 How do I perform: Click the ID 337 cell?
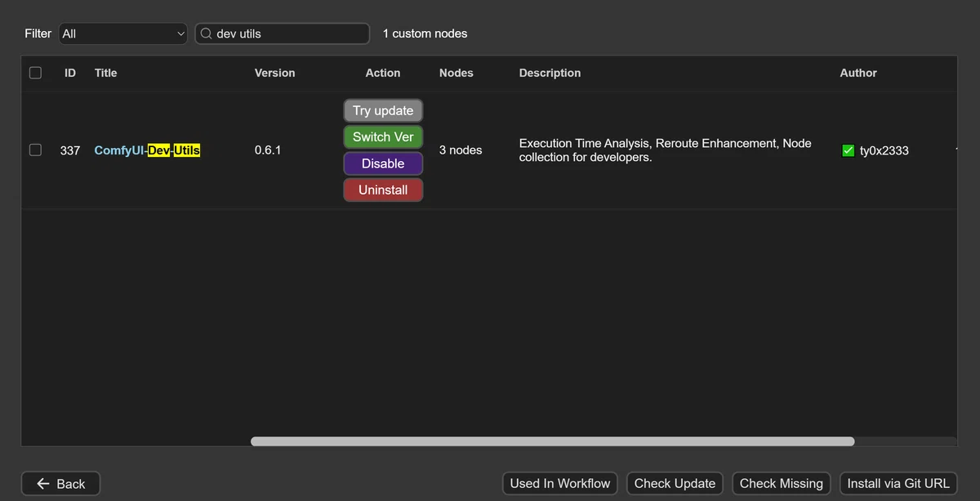click(x=70, y=150)
